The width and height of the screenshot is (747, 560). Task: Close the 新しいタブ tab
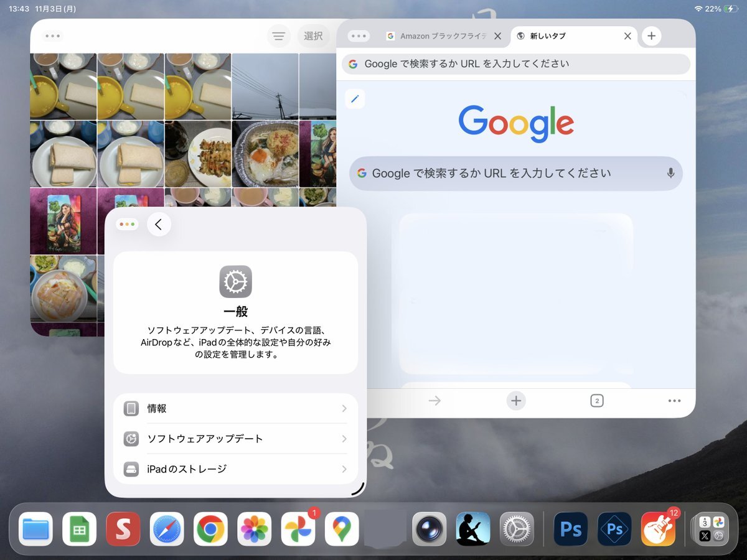tap(627, 36)
